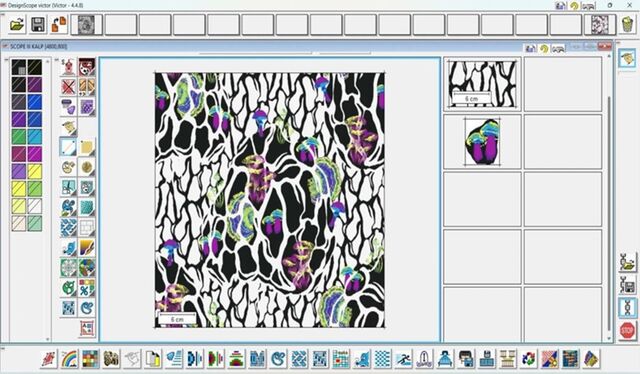
Task: Select the crossed-out red X tool icon
Action: pyautogui.click(x=69, y=87)
